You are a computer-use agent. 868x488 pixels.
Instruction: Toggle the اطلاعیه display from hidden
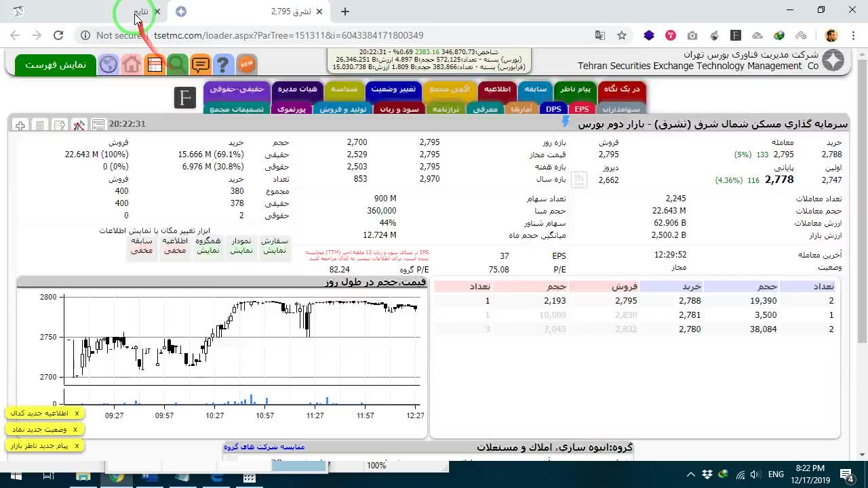click(175, 245)
